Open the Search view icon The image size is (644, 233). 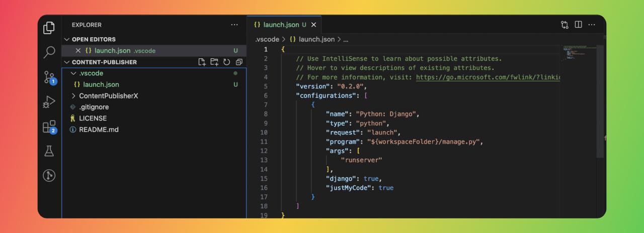click(49, 52)
